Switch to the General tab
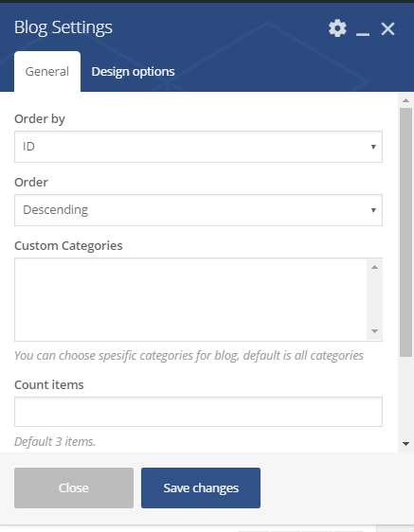 (x=47, y=72)
